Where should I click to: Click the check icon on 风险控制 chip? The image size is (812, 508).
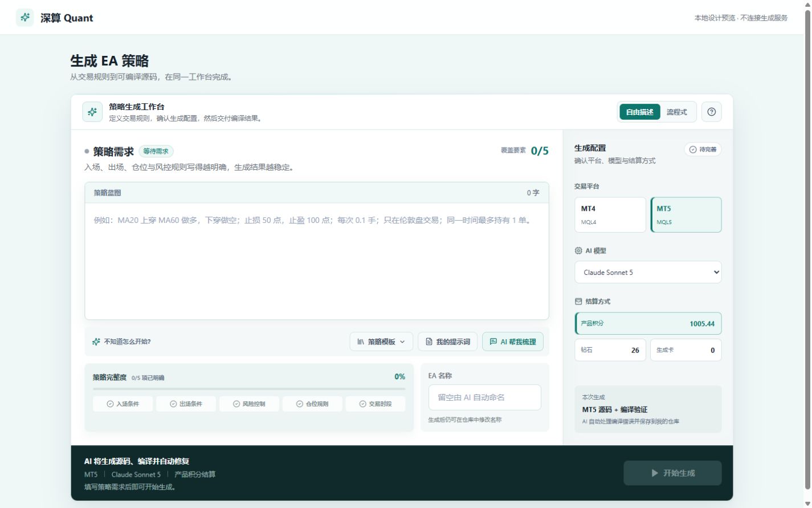pos(236,404)
